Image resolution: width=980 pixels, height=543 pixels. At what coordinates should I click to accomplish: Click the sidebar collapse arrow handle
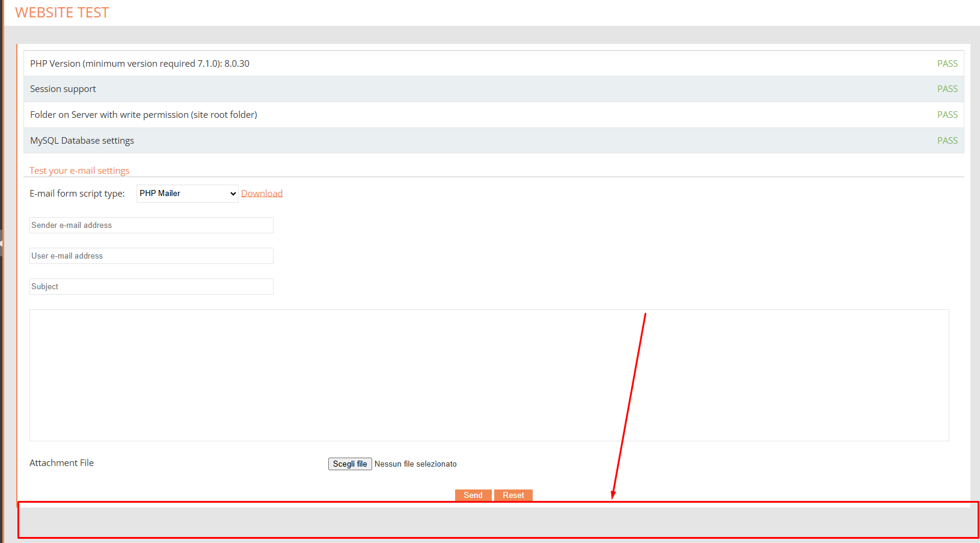pos(2,243)
